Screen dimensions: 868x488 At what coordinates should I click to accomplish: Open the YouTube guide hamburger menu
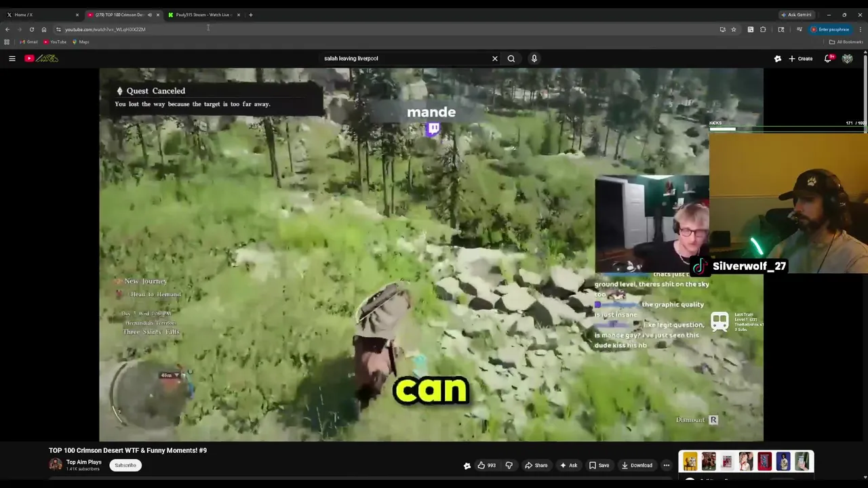point(12,58)
